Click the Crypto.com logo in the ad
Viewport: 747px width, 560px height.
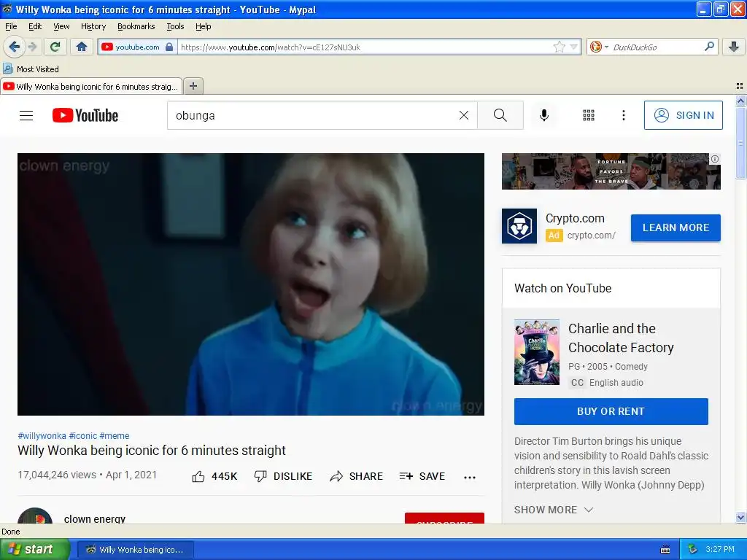[x=519, y=226]
